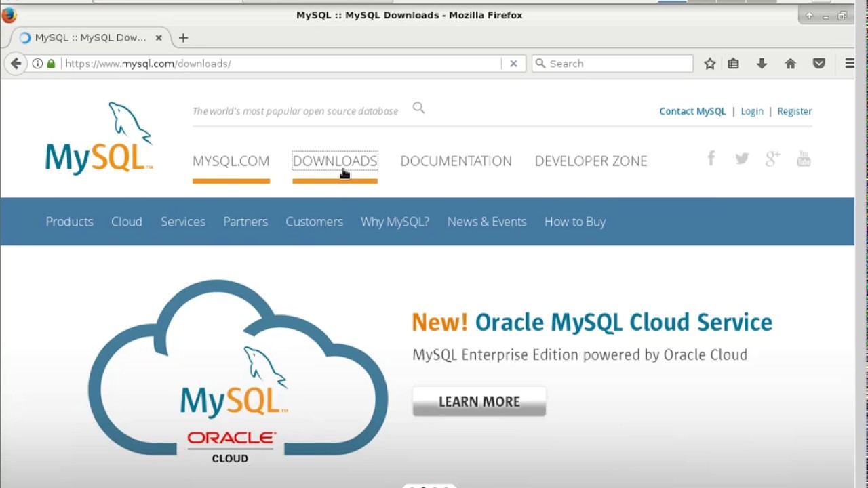Screen dimensions: 868x488
Task: Open Services in blue menu bar
Action: pos(183,222)
